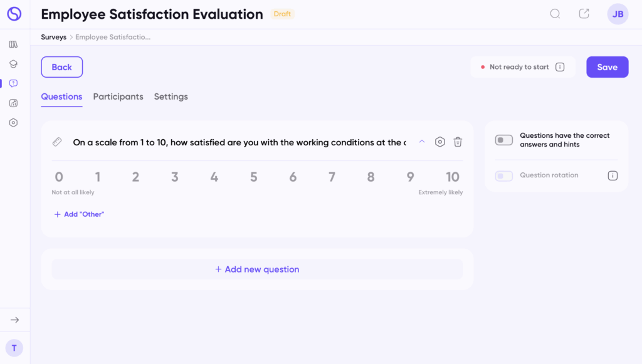Select rating 7 on the scale

[332, 177]
